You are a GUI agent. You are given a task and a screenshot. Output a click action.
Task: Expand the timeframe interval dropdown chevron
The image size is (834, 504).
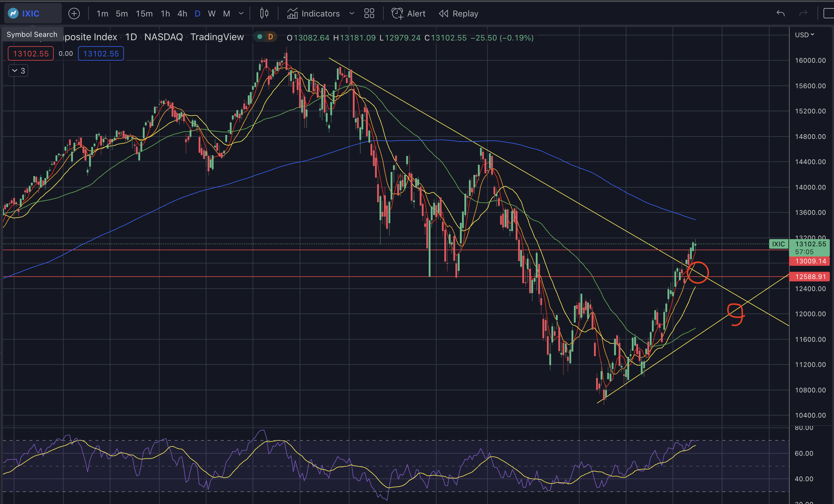pyautogui.click(x=241, y=13)
